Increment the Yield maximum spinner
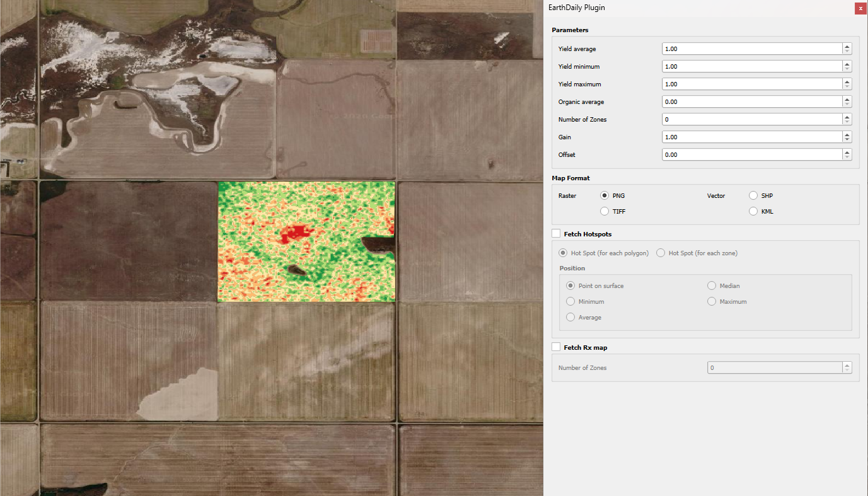This screenshot has width=868, height=496. click(x=847, y=81)
